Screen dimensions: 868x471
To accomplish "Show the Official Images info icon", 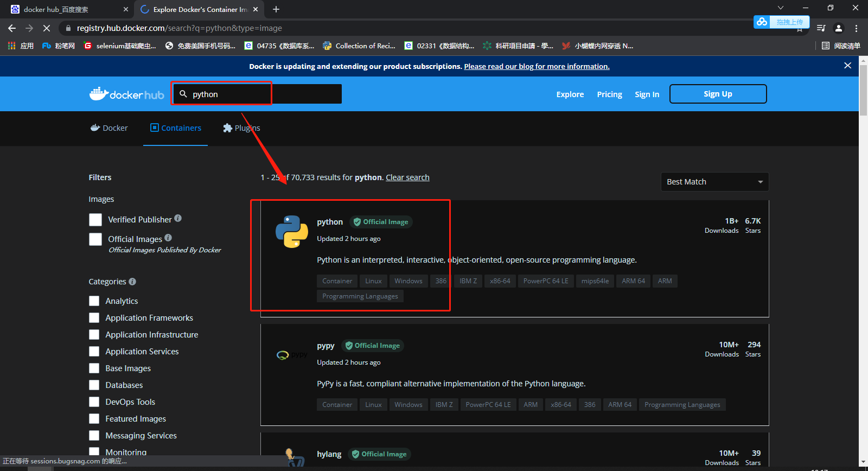I will [x=168, y=238].
